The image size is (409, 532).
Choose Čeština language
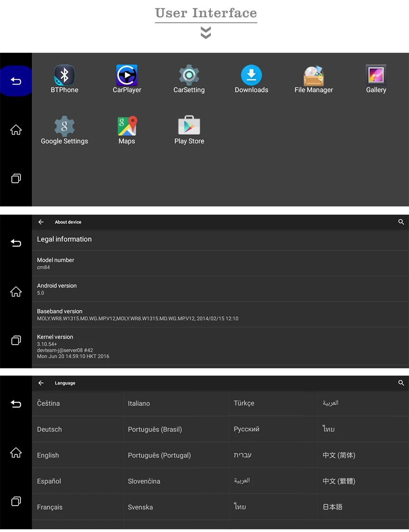[78, 403]
